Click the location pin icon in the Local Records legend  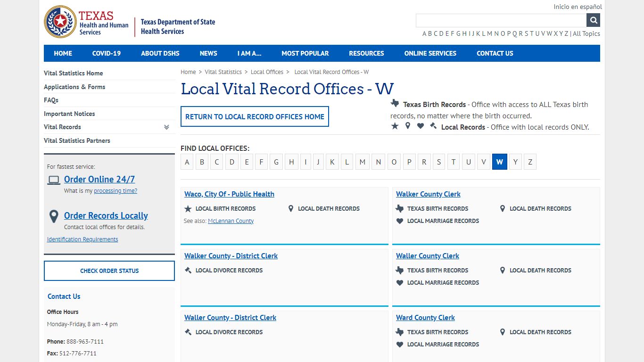(408, 126)
